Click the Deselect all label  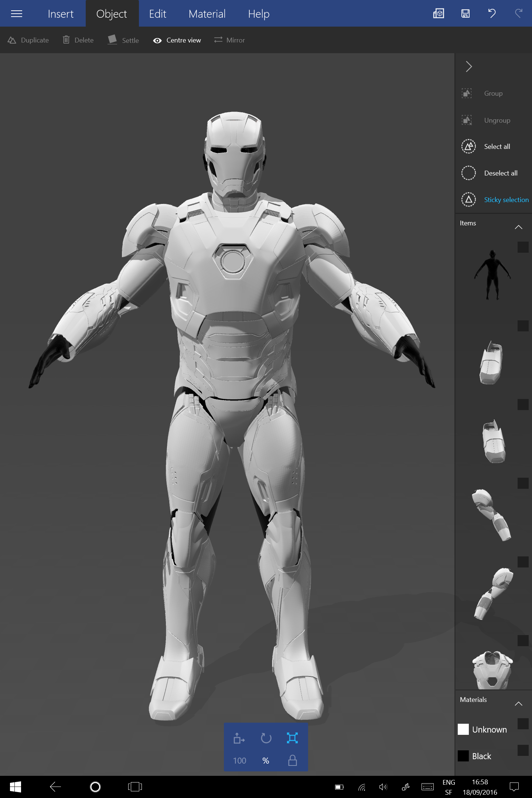[501, 173]
